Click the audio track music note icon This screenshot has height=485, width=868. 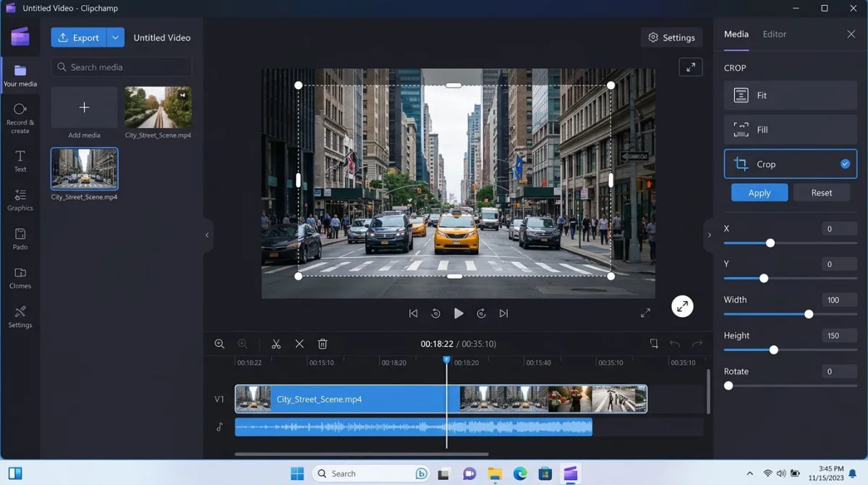[x=220, y=427]
